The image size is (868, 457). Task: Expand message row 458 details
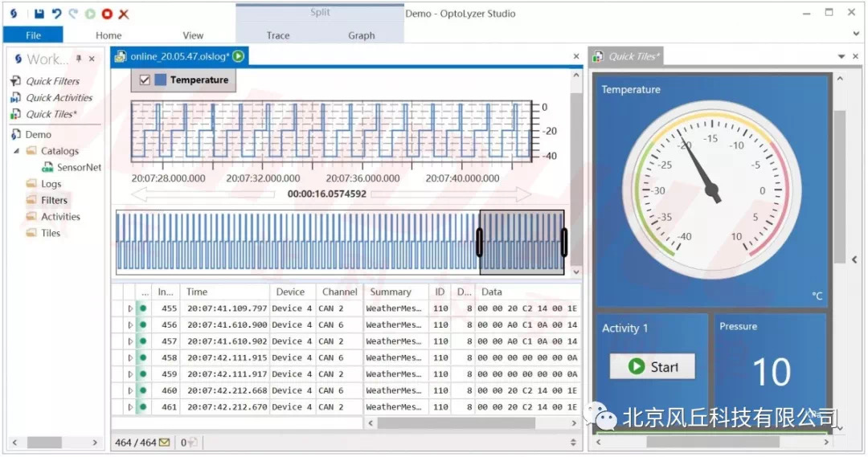(130, 358)
